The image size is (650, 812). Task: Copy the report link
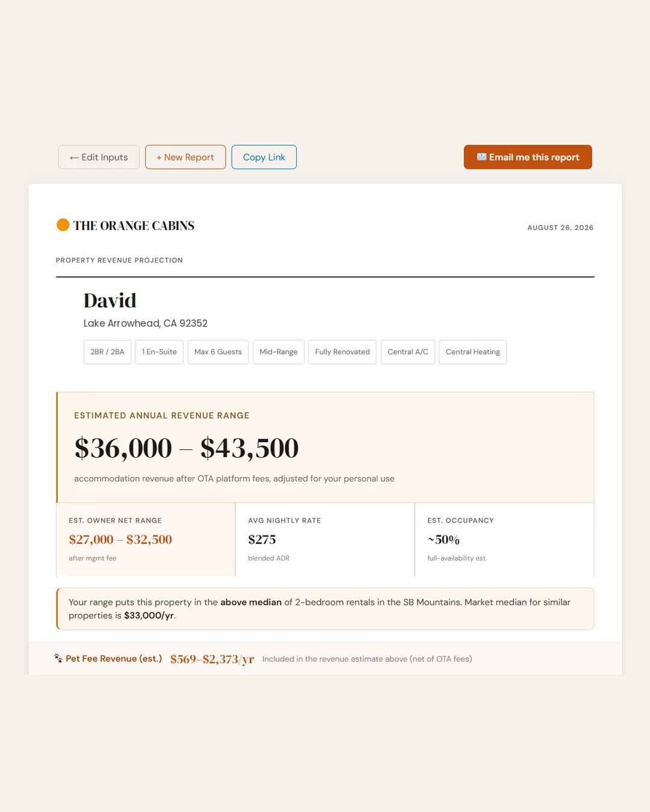coord(264,157)
